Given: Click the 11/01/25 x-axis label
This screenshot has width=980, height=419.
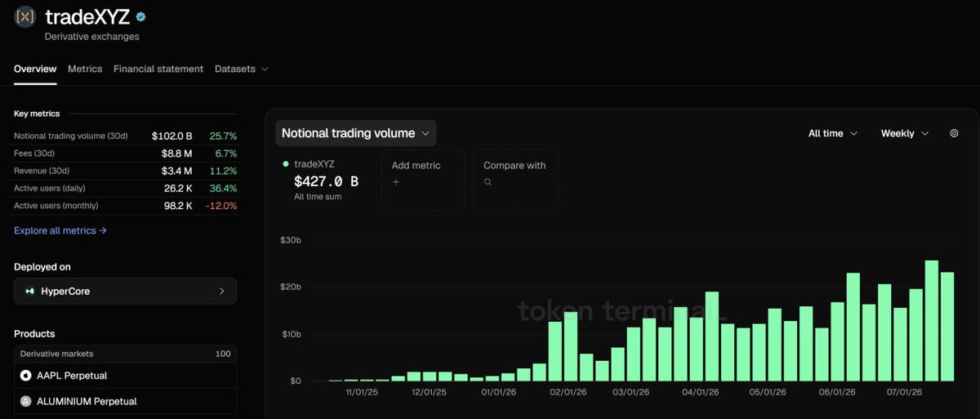Looking at the screenshot, I should (360, 392).
